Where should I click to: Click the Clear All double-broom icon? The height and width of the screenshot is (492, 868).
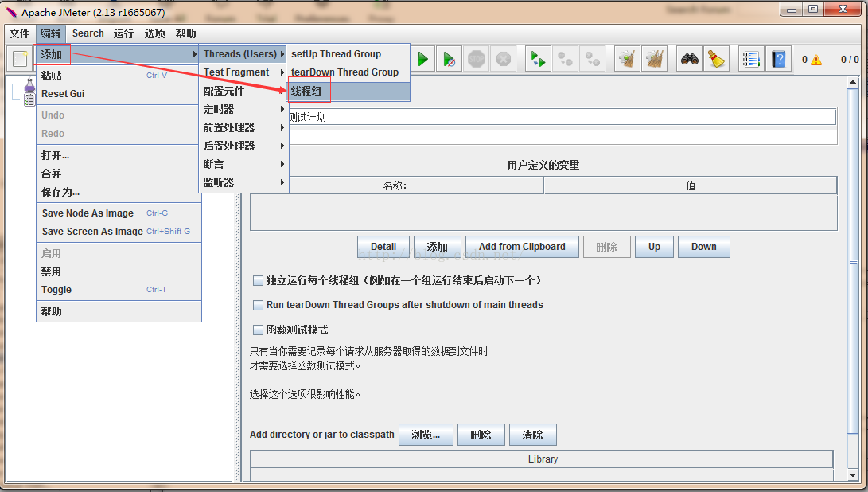coord(654,59)
